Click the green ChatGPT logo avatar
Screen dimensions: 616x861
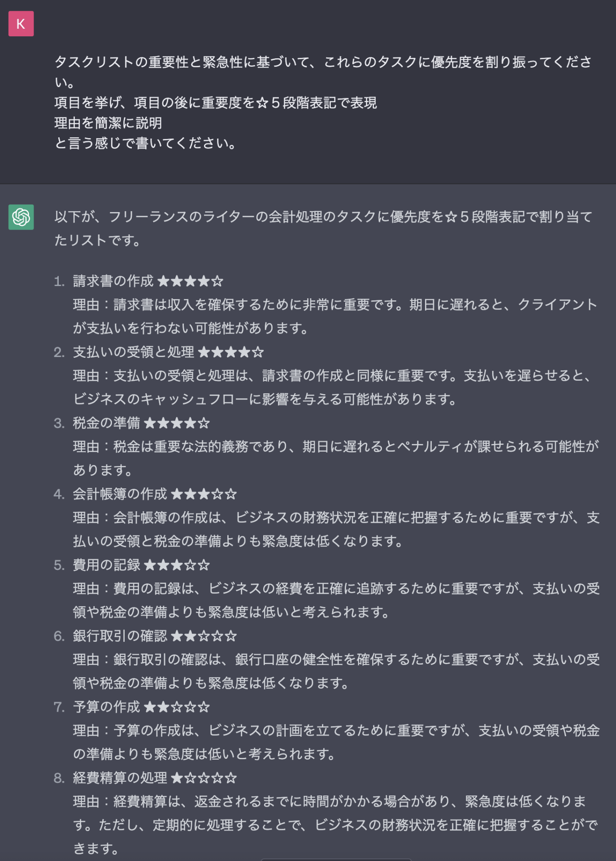pyautogui.click(x=21, y=217)
